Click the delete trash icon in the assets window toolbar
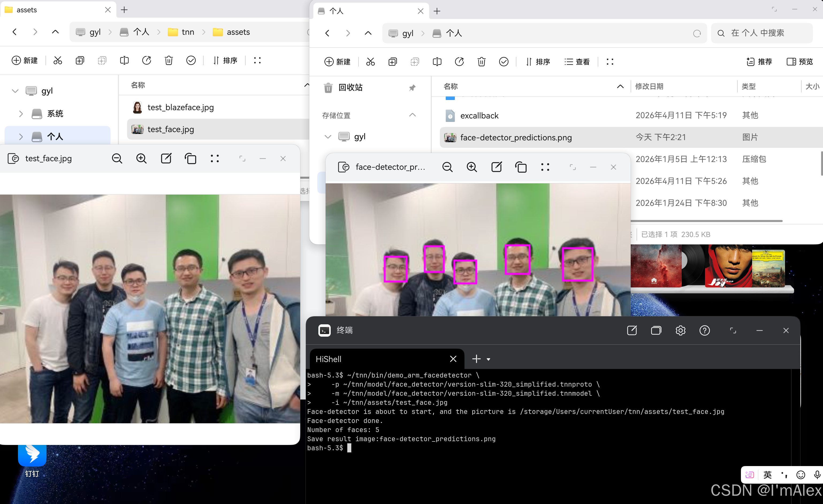The height and width of the screenshot is (504, 823). [x=169, y=60]
